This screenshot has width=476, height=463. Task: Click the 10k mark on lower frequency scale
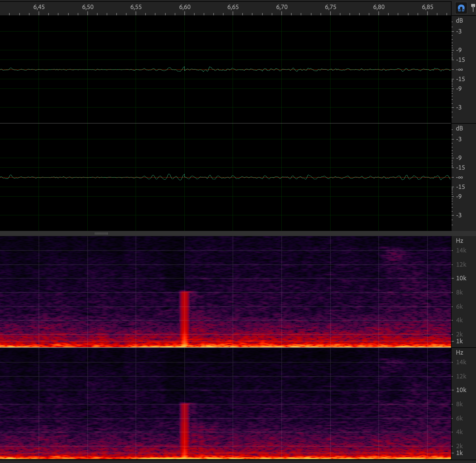point(461,390)
